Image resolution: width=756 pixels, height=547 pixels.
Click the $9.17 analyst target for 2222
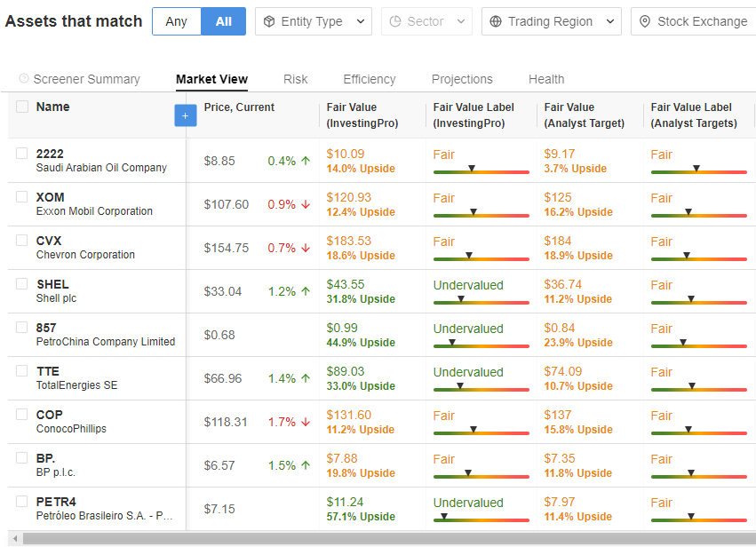pyautogui.click(x=560, y=154)
